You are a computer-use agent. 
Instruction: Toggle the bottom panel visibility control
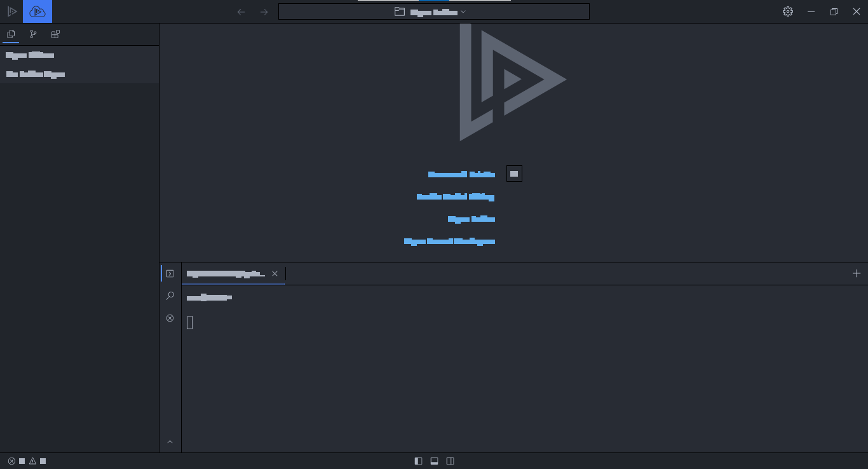coord(434,461)
